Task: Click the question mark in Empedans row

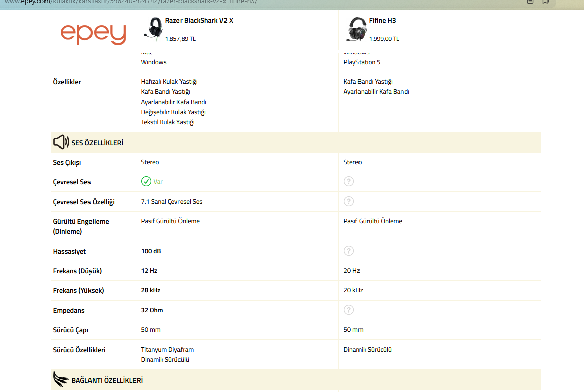Action: click(348, 310)
